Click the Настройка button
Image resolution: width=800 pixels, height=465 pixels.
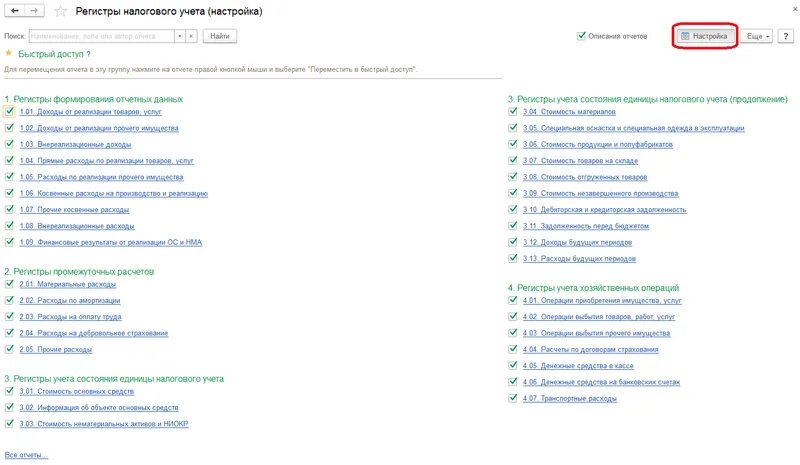[x=705, y=36]
